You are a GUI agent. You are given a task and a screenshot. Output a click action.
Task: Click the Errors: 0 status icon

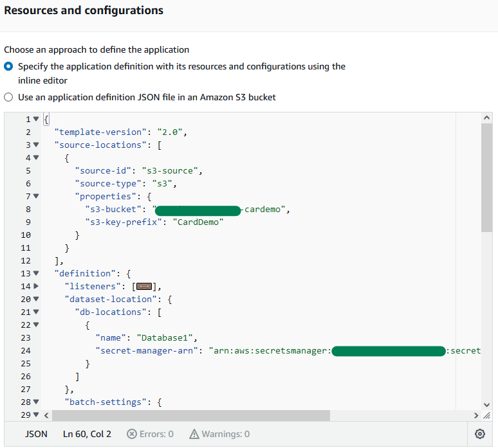[132, 434]
